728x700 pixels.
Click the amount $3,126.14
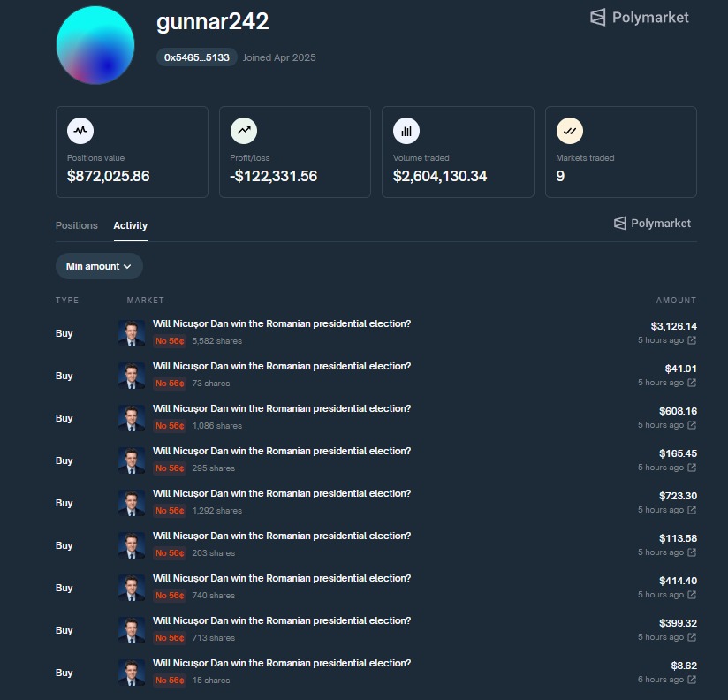(x=674, y=326)
